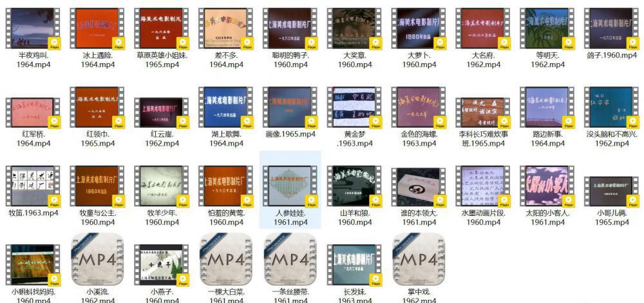Click the 牧童与公主.1960.mp4 video icon
Image resolution: width=644 pixels, height=303 pixels.
97,186
